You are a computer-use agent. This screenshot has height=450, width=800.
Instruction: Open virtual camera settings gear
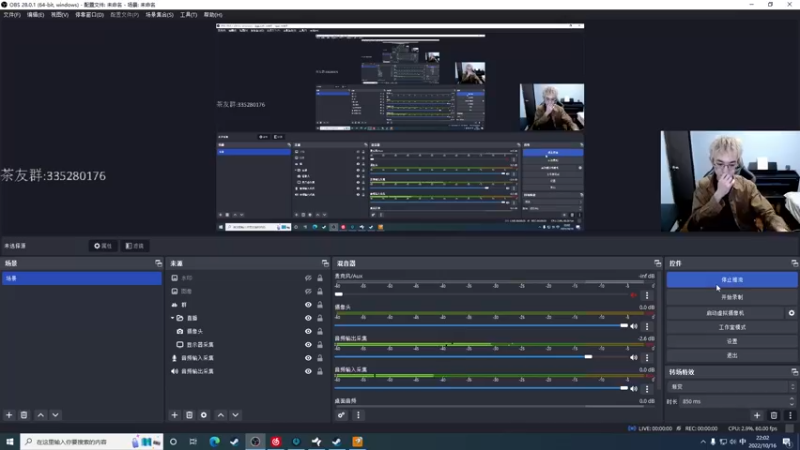click(x=791, y=313)
